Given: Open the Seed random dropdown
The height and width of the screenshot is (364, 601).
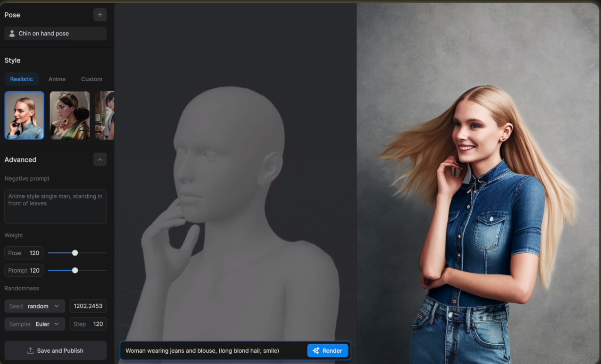Looking at the screenshot, I should (34, 306).
